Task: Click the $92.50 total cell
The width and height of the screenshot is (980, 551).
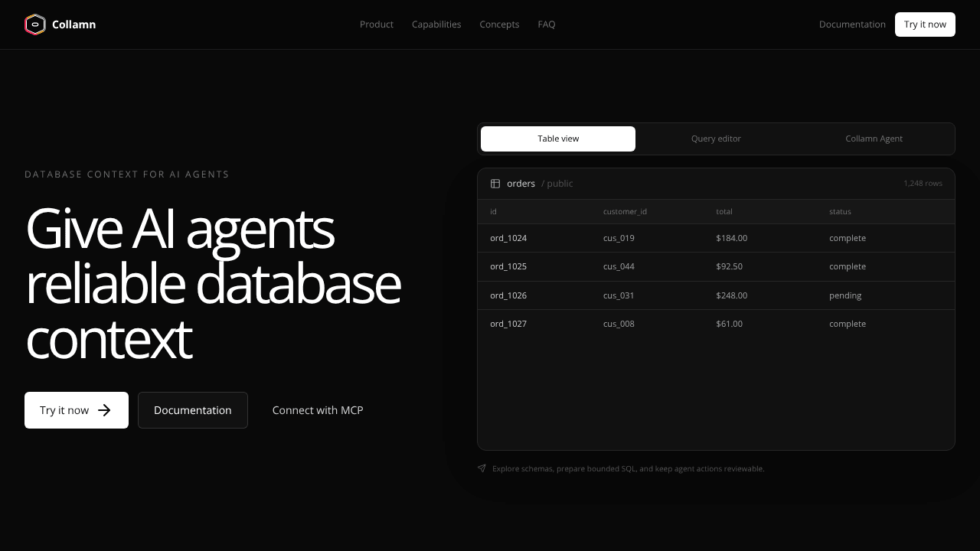Action: [729, 266]
